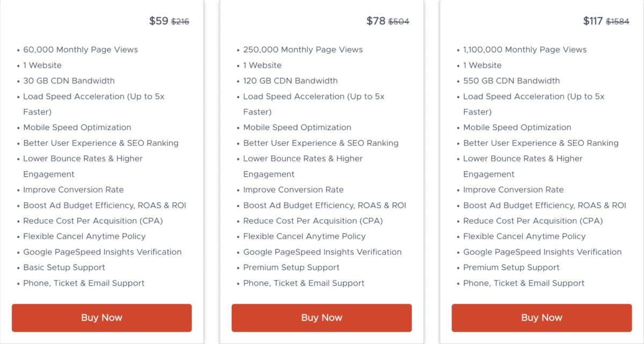This screenshot has width=644, height=344.
Task: Select the $59 price text
Action: [159, 21]
